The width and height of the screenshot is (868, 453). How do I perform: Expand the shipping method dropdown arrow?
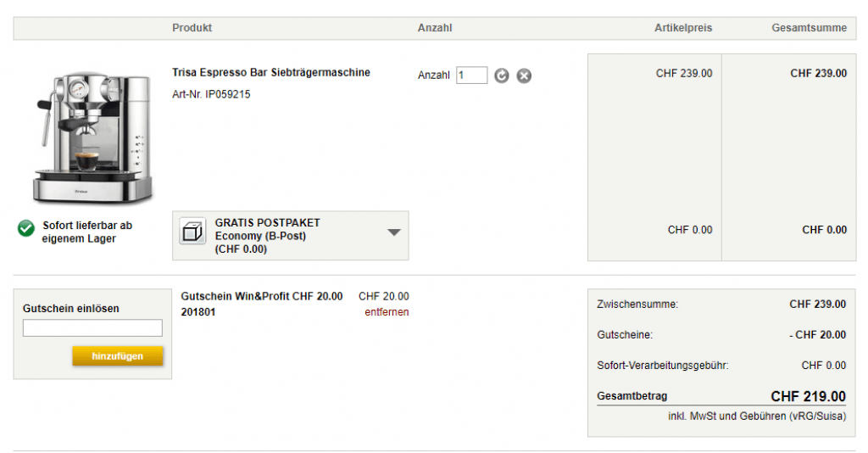pos(393,232)
